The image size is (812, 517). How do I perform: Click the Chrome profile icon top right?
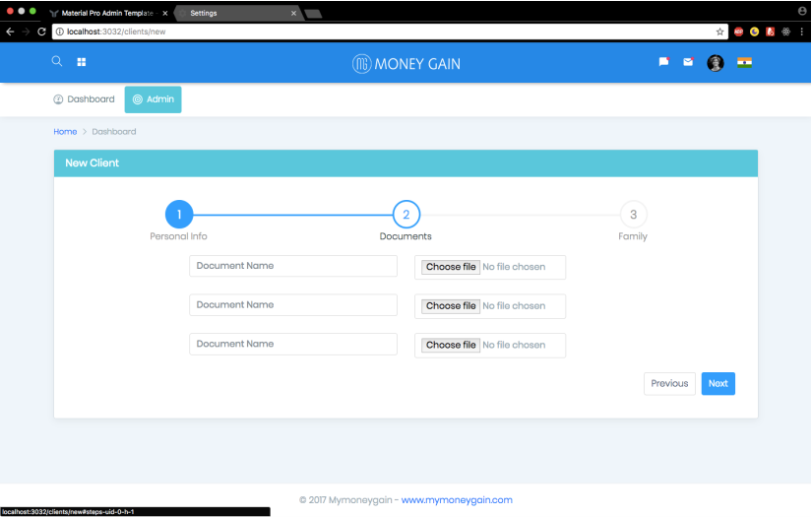click(x=802, y=11)
